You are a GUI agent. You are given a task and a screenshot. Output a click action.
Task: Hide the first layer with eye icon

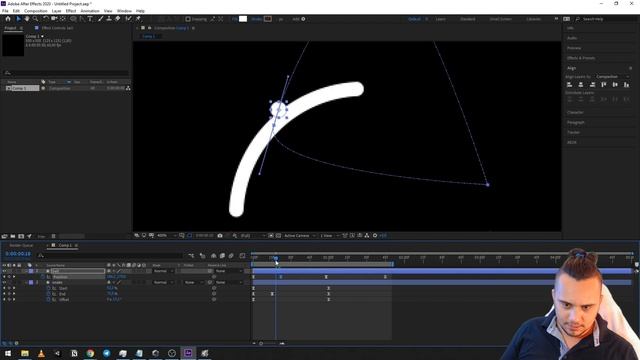[x=4, y=271]
